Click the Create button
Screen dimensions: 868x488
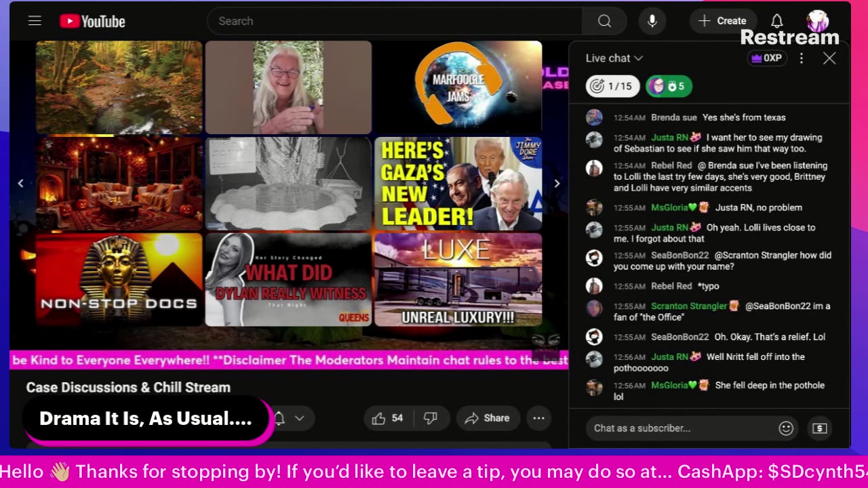click(723, 21)
